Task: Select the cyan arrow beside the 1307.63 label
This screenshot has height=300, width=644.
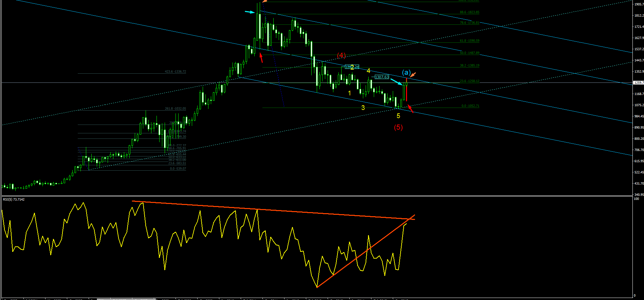Action: pyautogui.click(x=396, y=82)
